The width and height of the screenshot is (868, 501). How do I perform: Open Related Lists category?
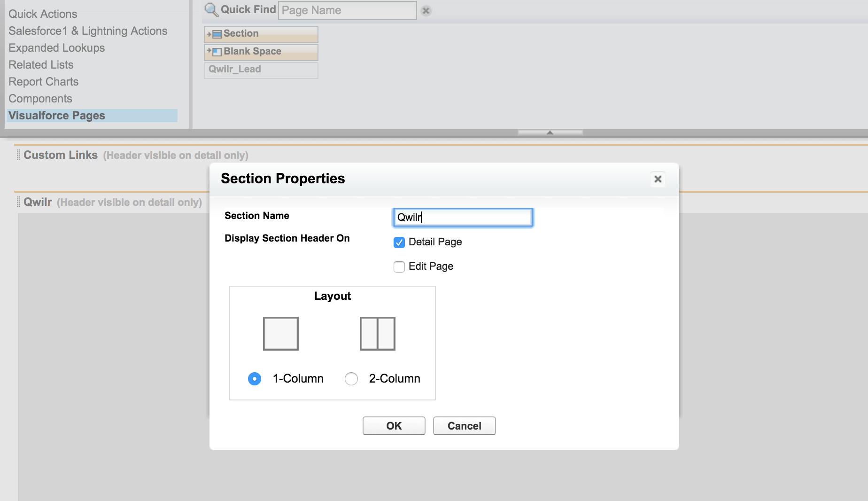41,65
